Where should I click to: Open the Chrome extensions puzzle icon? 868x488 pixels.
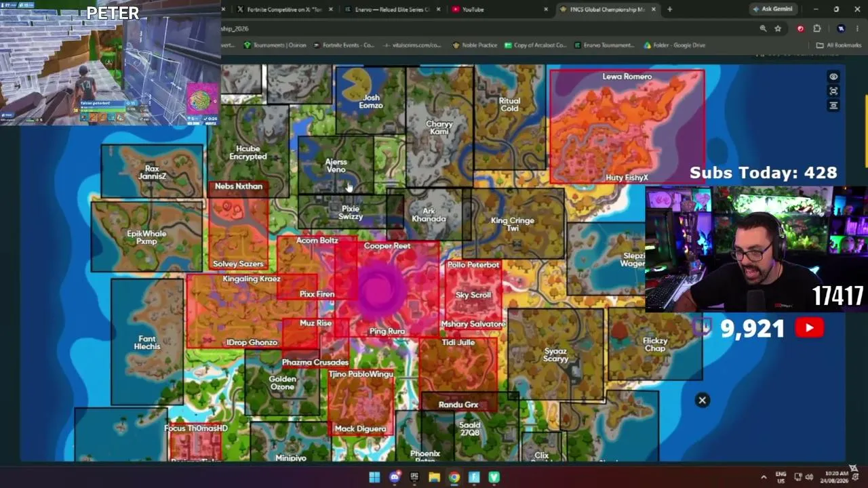(816, 28)
